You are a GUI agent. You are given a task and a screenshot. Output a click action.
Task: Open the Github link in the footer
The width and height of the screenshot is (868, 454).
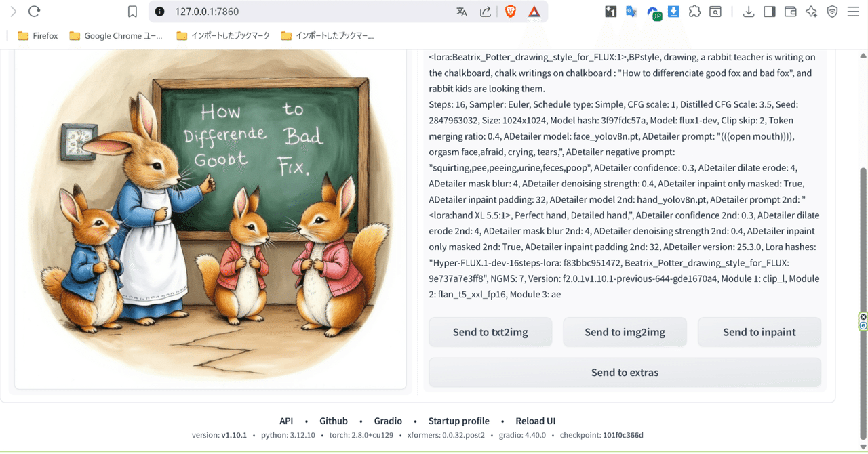pyautogui.click(x=334, y=420)
